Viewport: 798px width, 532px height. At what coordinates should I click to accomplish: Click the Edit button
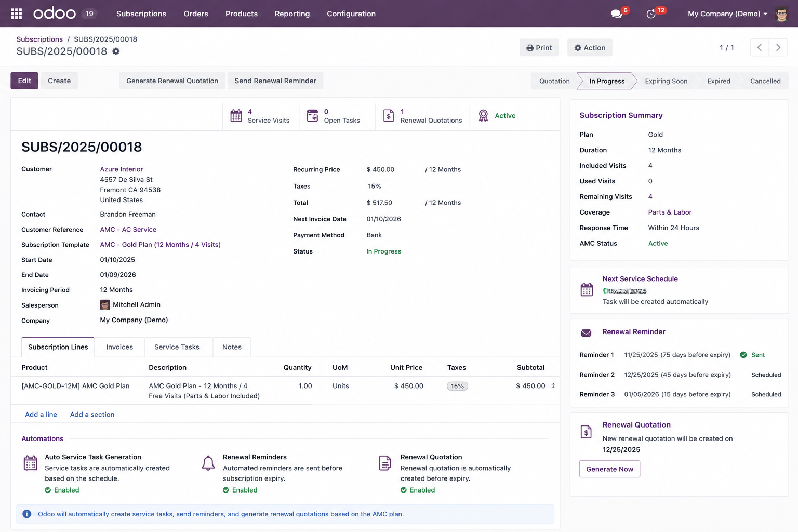tap(24, 81)
